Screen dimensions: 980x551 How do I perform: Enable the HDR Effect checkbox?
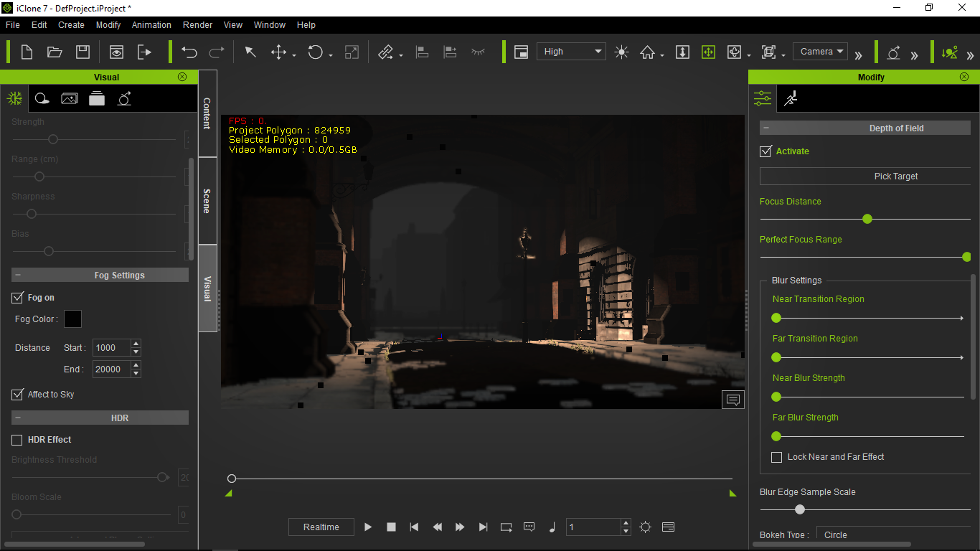coord(17,440)
